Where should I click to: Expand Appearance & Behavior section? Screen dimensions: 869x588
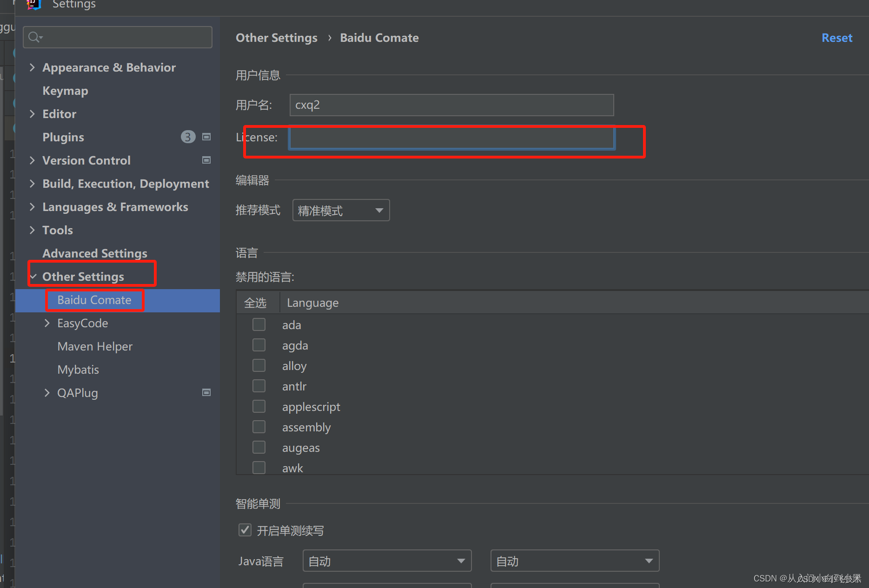(x=32, y=67)
